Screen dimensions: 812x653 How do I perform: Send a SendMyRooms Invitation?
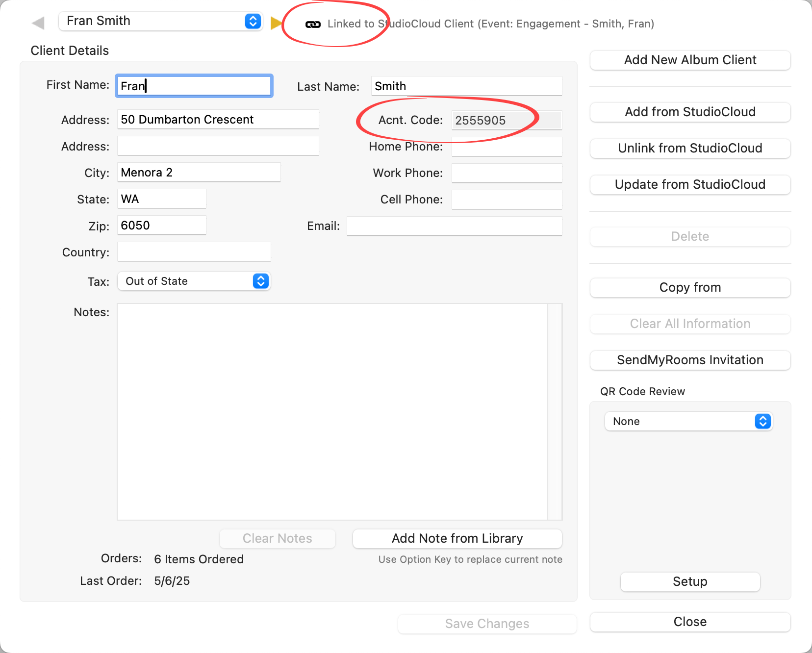[x=690, y=360]
